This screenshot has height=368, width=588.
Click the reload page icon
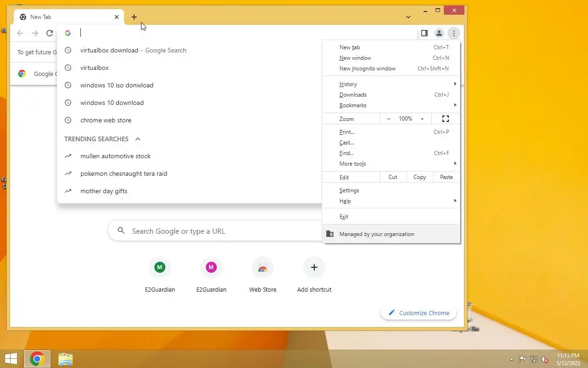(50, 33)
